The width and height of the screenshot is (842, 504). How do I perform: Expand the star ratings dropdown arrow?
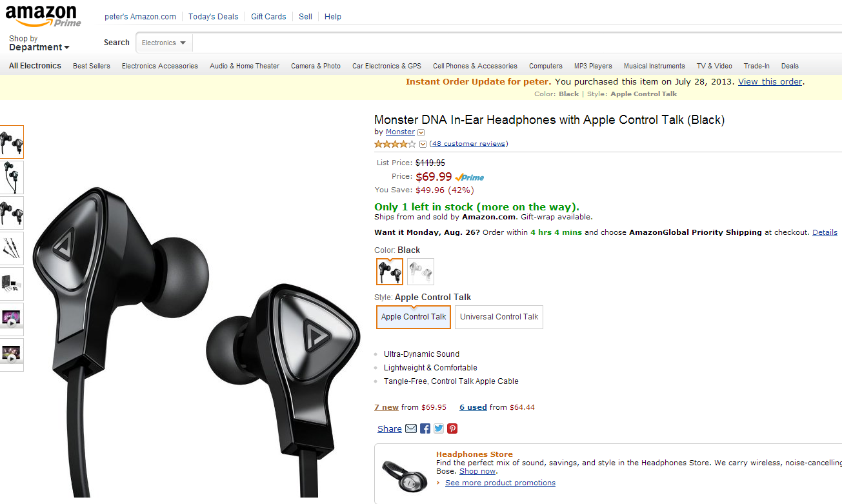tap(423, 144)
